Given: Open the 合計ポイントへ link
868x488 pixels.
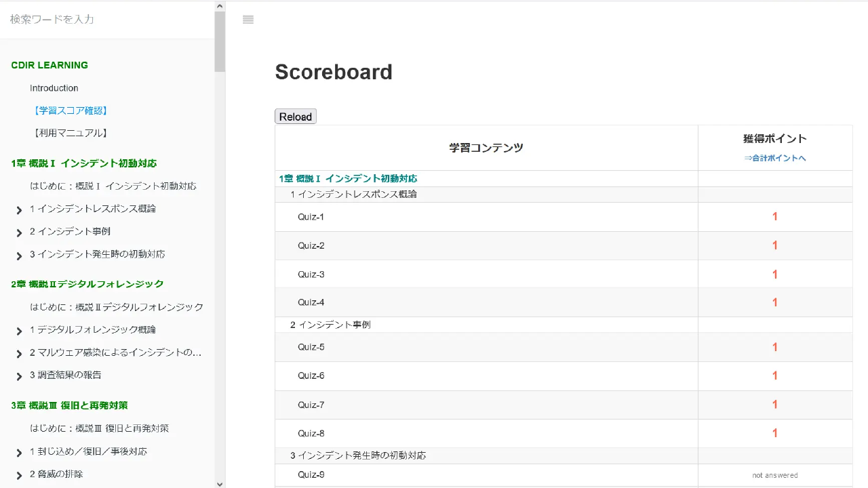Looking at the screenshot, I should point(774,158).
